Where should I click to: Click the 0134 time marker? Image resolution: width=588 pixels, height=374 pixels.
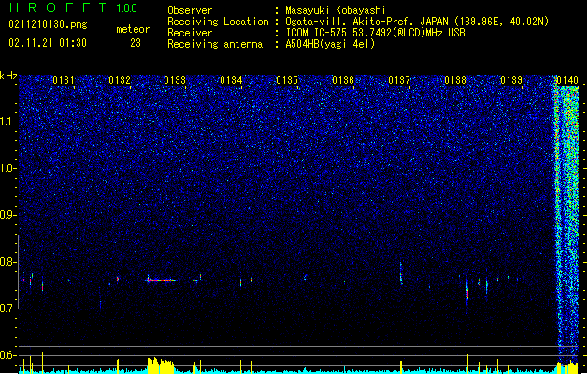231,80
